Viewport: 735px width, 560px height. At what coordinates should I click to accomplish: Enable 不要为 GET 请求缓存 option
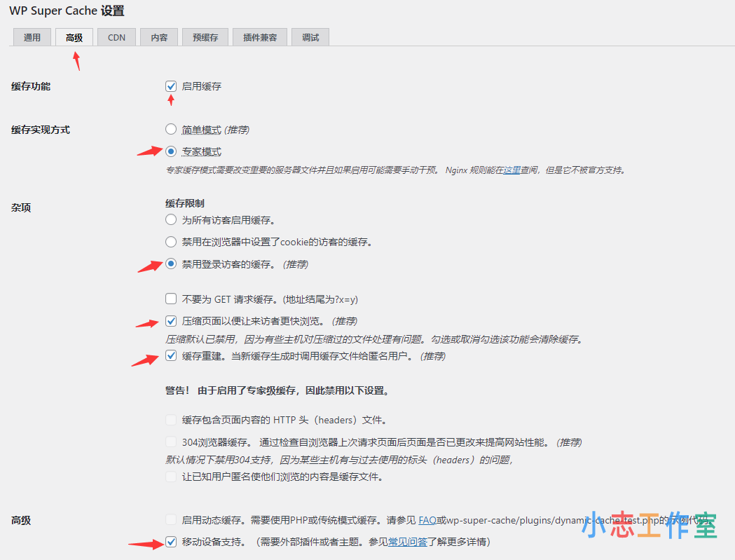click(171, 298)
